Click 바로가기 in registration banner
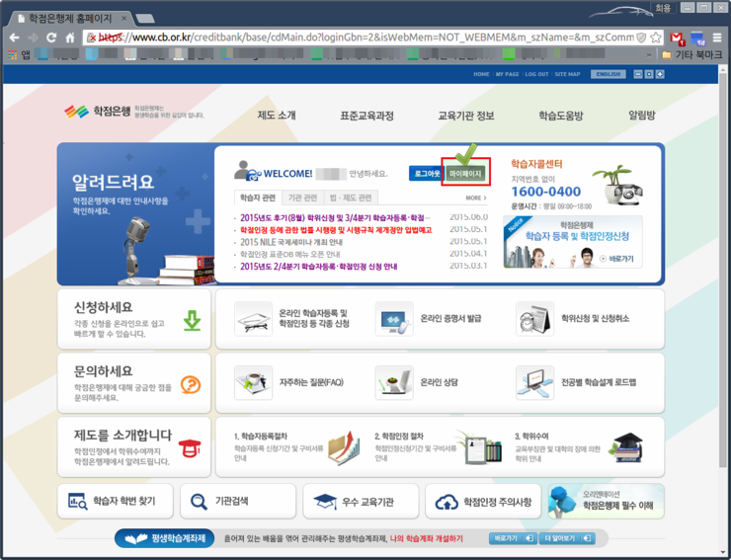731x560 pixels. pos(617,259)
